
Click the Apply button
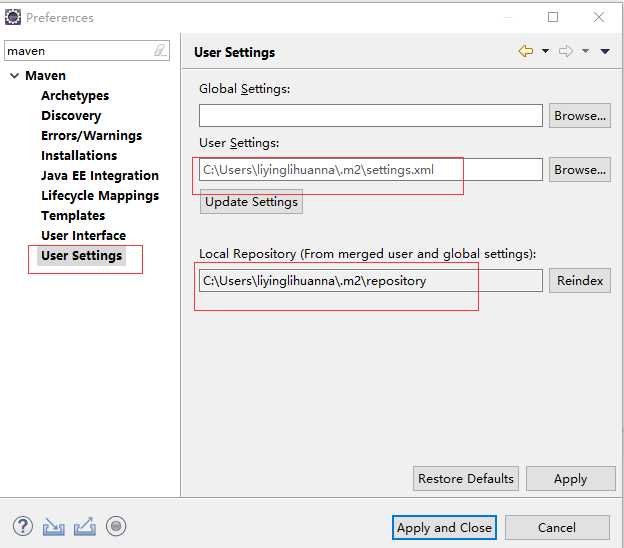(571, 478)
